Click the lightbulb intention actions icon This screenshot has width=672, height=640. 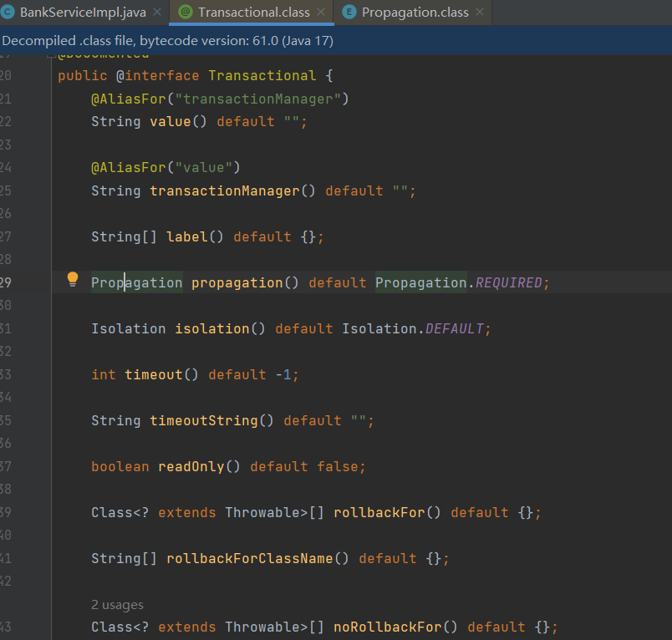point(73,279)
